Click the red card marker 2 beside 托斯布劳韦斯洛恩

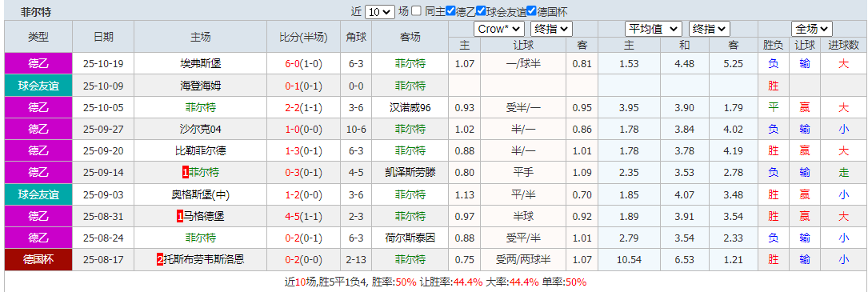[161, 259]
